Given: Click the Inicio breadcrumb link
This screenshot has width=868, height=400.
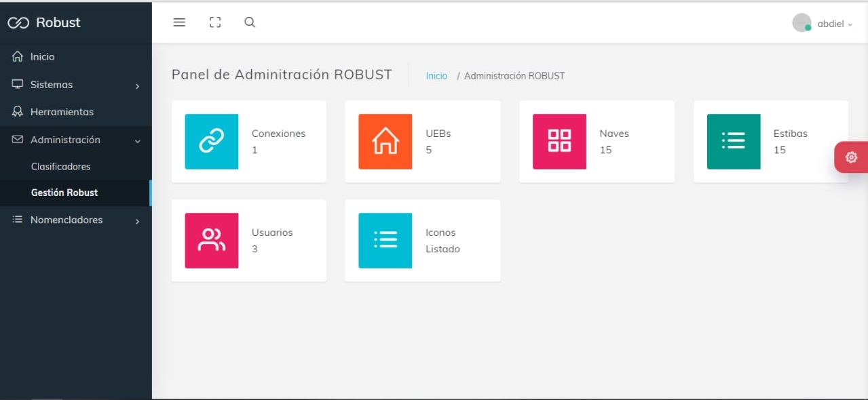Looking at the screenshot, I should [x=436, y=76].
